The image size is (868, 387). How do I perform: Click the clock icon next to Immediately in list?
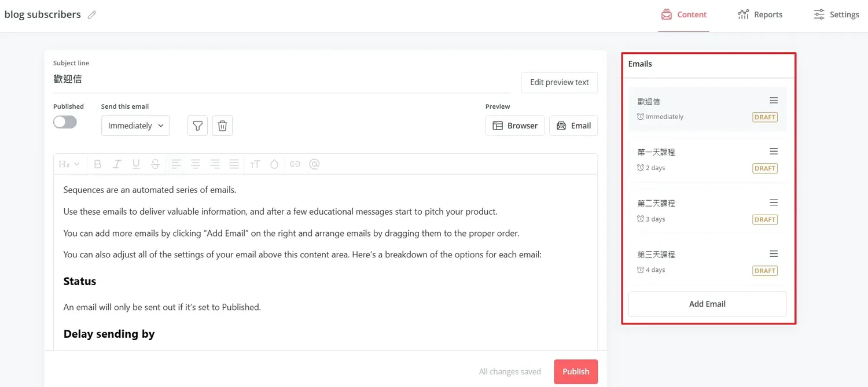(641, 116)
